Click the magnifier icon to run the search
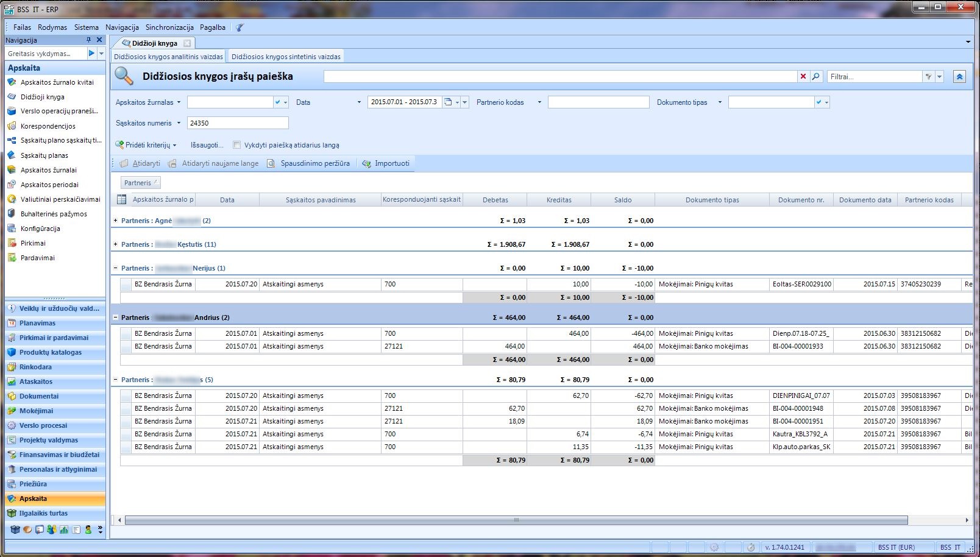The width and height of the screenshot is (980, 557). point(816,76)
